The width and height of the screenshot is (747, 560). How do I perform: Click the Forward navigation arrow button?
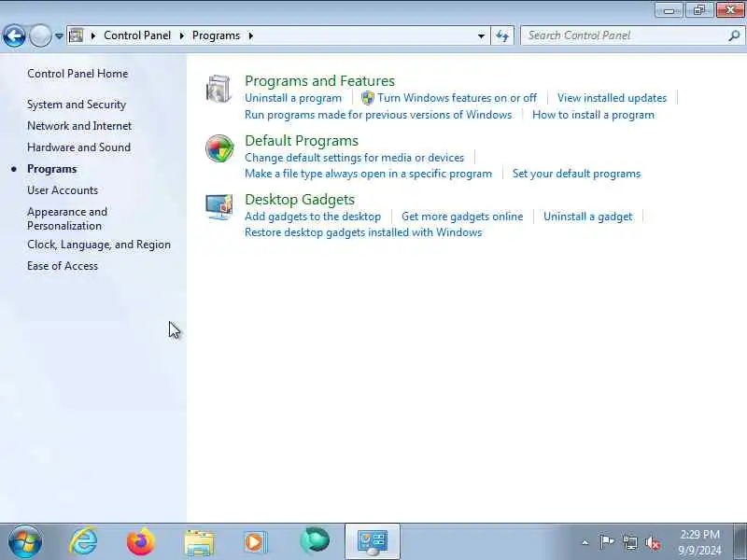pos(40,35)
